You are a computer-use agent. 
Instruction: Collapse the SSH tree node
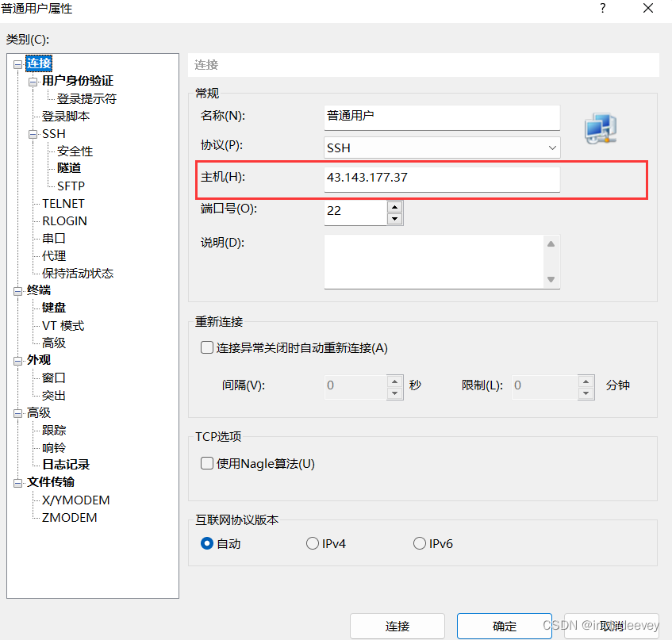33,135
